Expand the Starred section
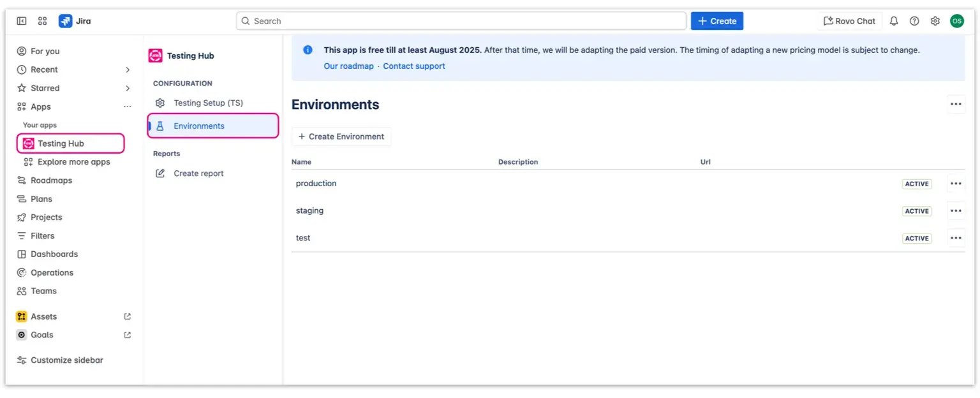Viewport: 980px width, 398px height. coord(128,87)
